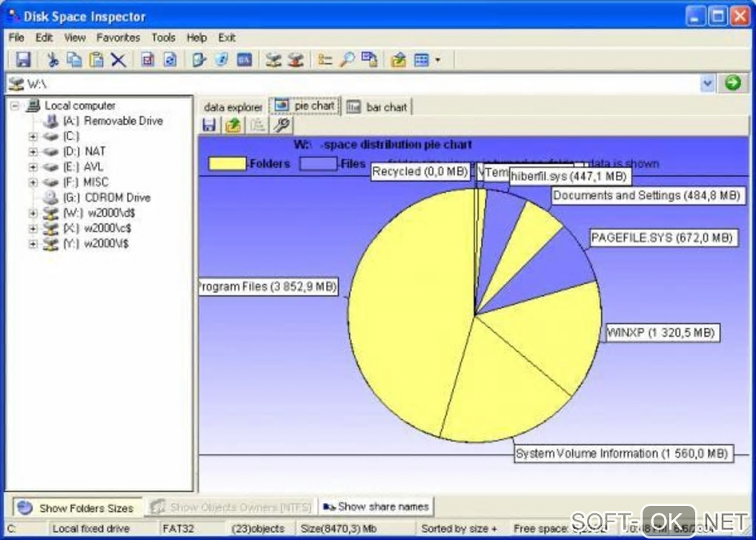Viewport: 756px width, 540px height.
Task: Click the Paste clipboard icon
Action: (96, 60)
